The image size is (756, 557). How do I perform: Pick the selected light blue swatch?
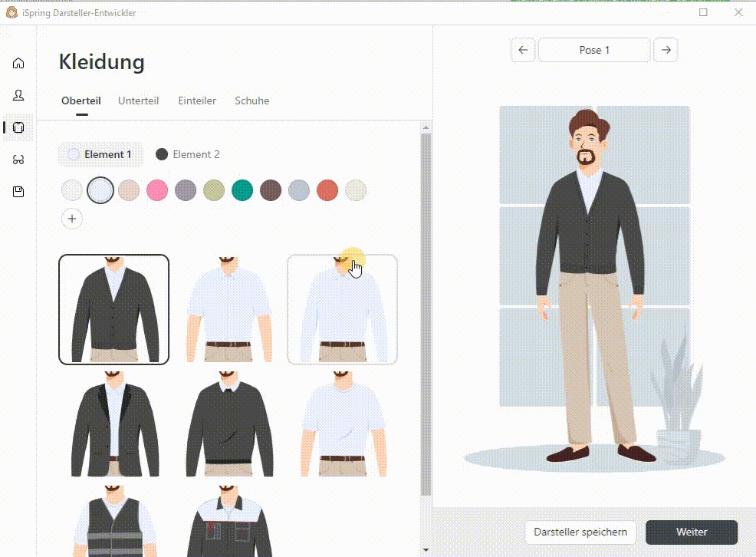[x=100, y=190]
